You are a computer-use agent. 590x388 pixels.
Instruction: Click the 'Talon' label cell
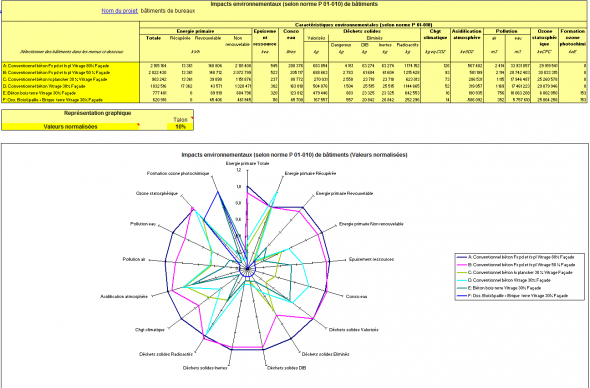[x=180, y=120]
